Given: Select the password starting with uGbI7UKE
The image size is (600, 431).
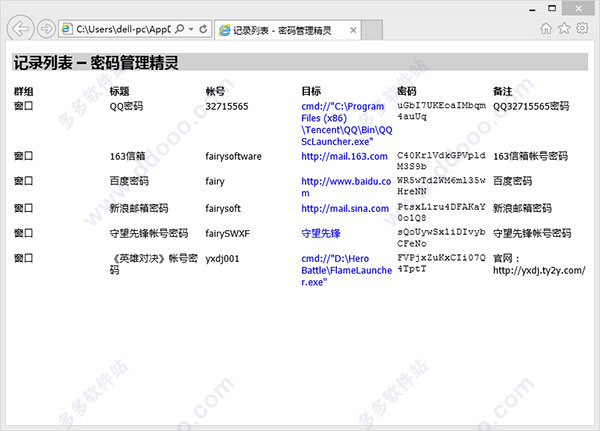Looking at the screenshot, I should pos(441,111).
